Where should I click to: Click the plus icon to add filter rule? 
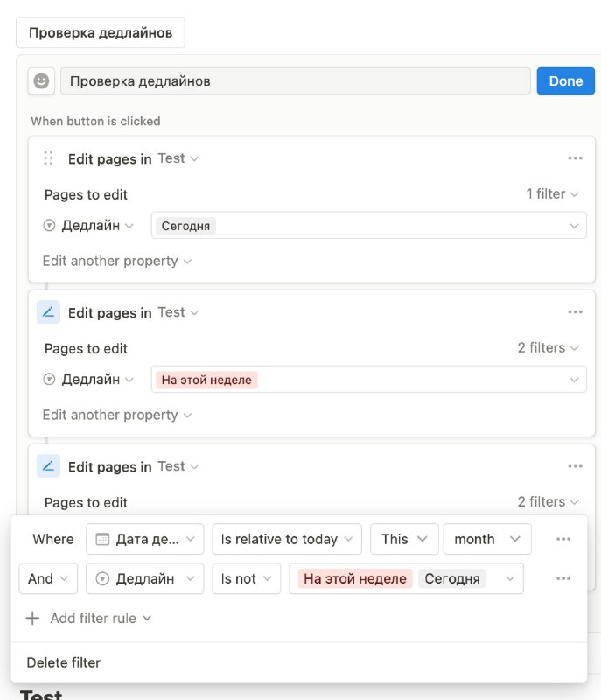[x=32, y=619]
